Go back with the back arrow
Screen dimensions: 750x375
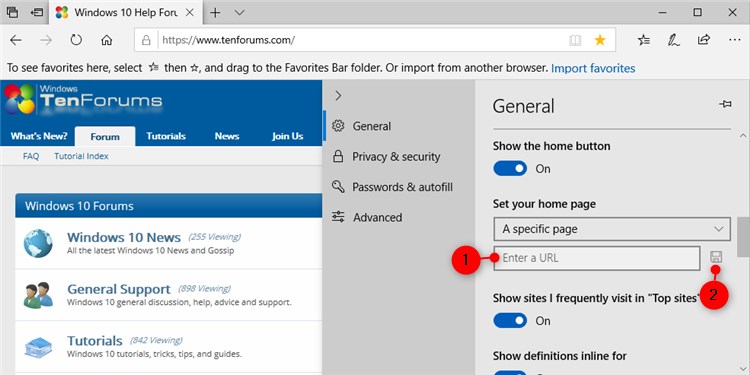click(x=16, y=40)
